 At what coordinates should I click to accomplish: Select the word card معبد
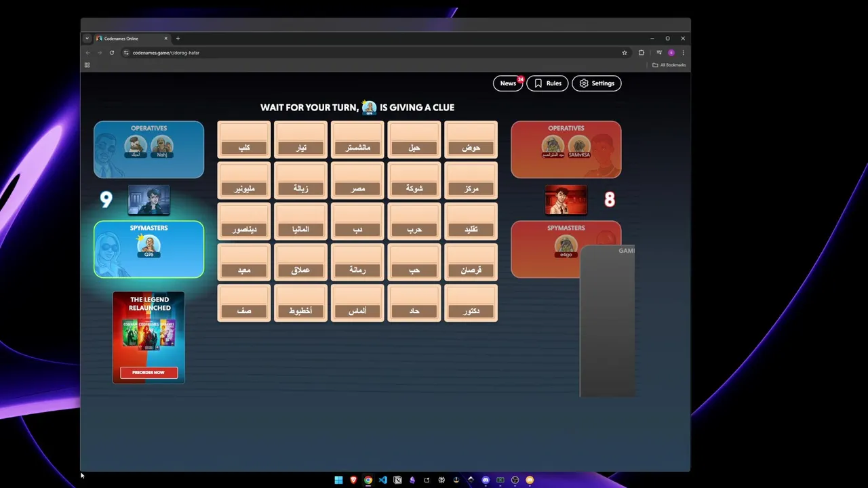(x=244, y=262)
